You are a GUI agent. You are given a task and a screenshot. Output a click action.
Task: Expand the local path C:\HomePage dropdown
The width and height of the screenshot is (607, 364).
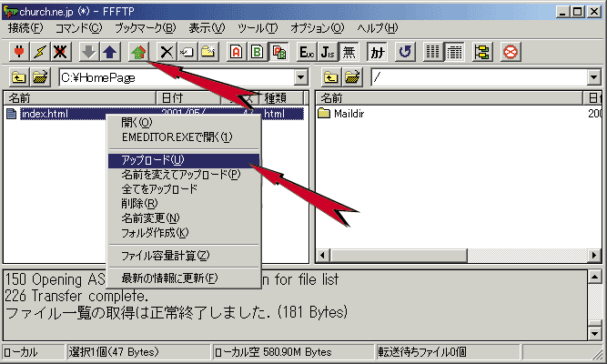301,78
